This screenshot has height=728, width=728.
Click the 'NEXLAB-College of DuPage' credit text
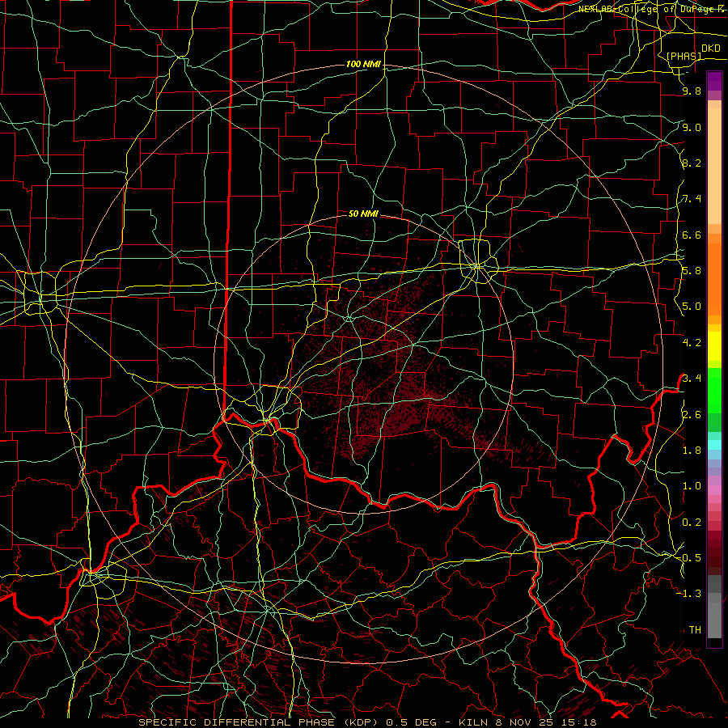647,9
